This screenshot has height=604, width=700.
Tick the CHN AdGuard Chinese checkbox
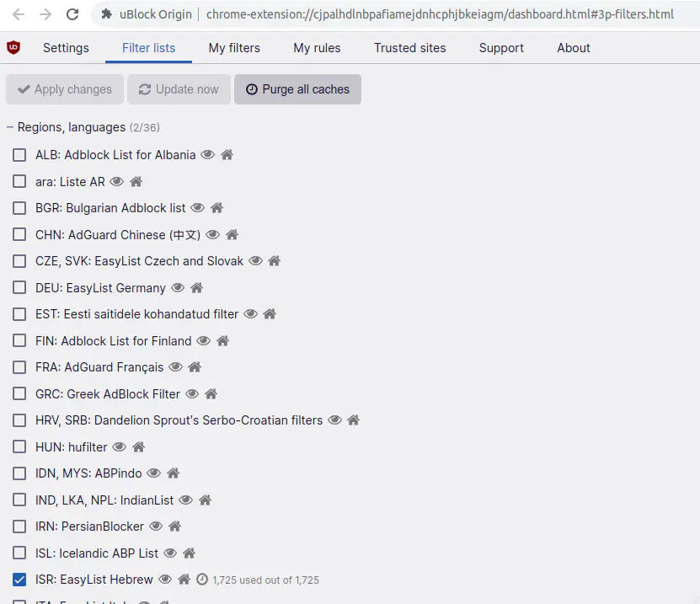tap(19, 235)
